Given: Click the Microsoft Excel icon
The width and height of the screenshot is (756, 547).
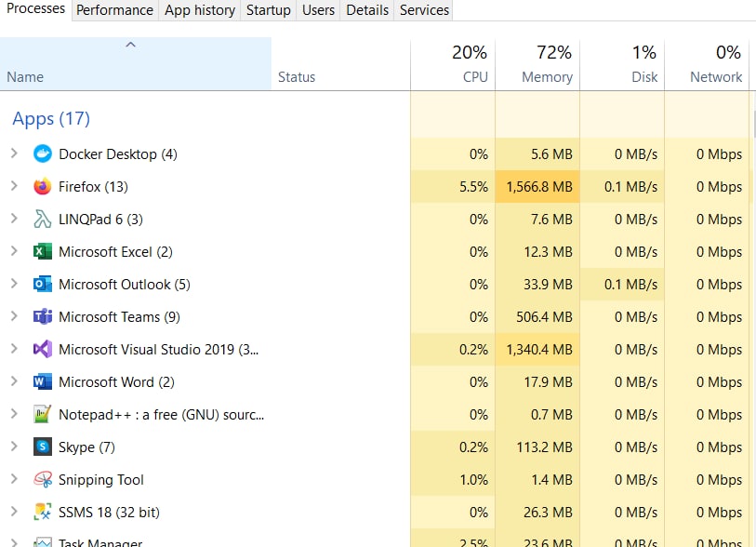Looking at the screenshot, I should [x=43, y=251].
